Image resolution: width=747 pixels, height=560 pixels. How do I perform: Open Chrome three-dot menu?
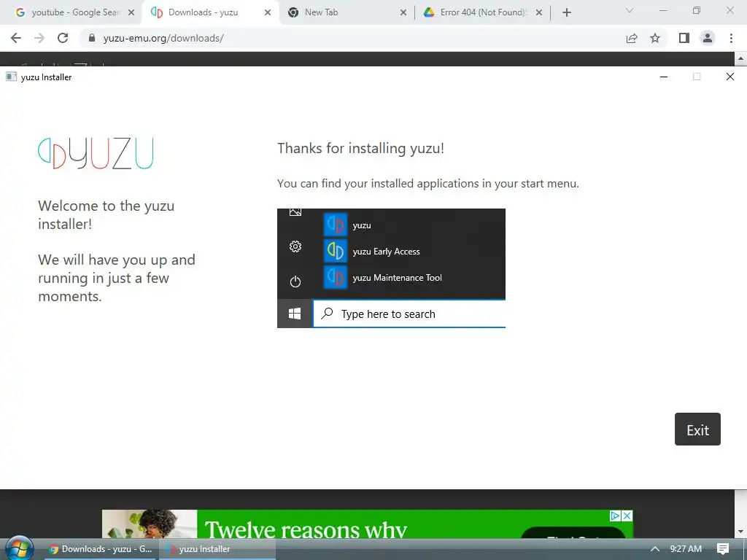click(731, 38)
